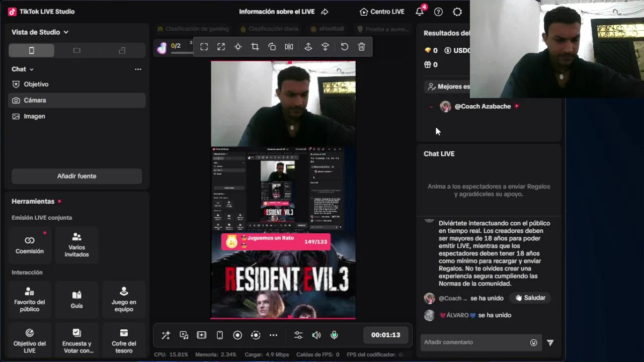Click the Prueba a aume... tab

coord(383,29)
